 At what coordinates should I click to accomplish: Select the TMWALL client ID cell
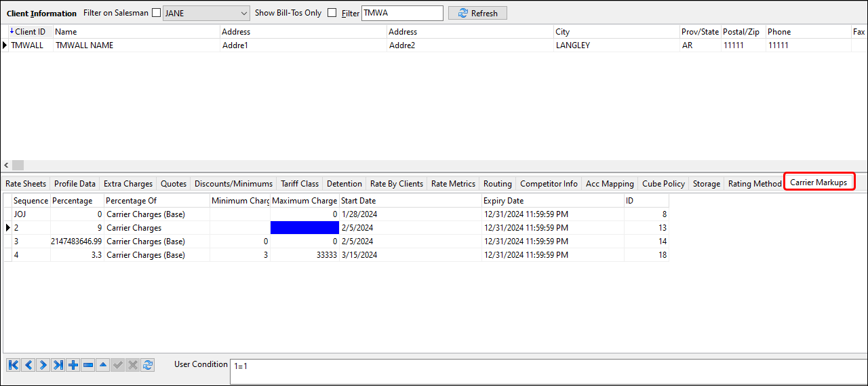(x=31, y=45)
